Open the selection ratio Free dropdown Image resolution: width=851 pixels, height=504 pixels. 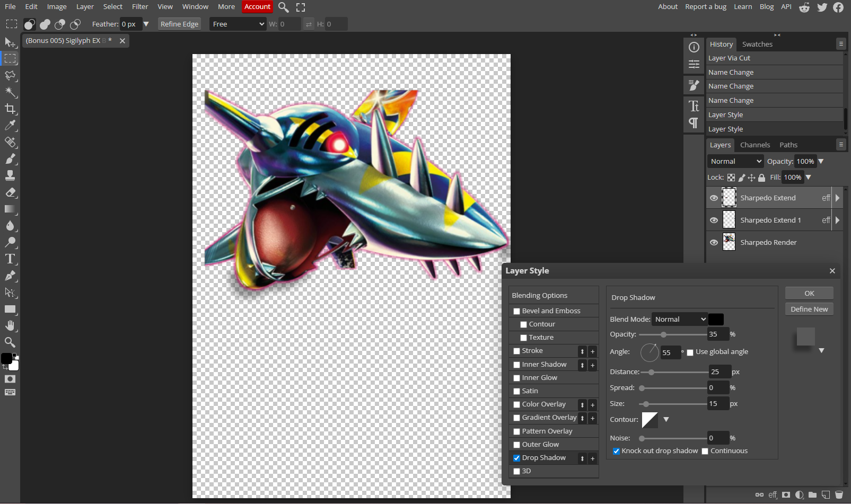pos(238,24)
